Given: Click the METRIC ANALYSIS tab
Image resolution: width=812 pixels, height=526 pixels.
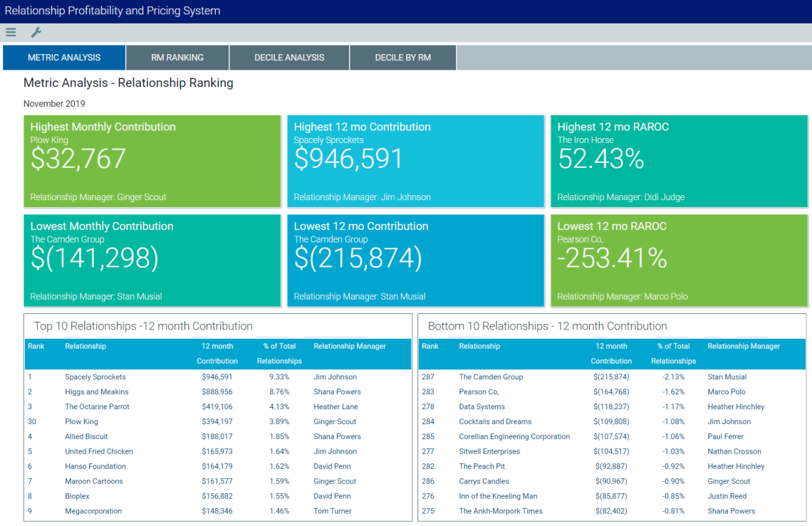Looking at the screenshot, I should point(63,57).
